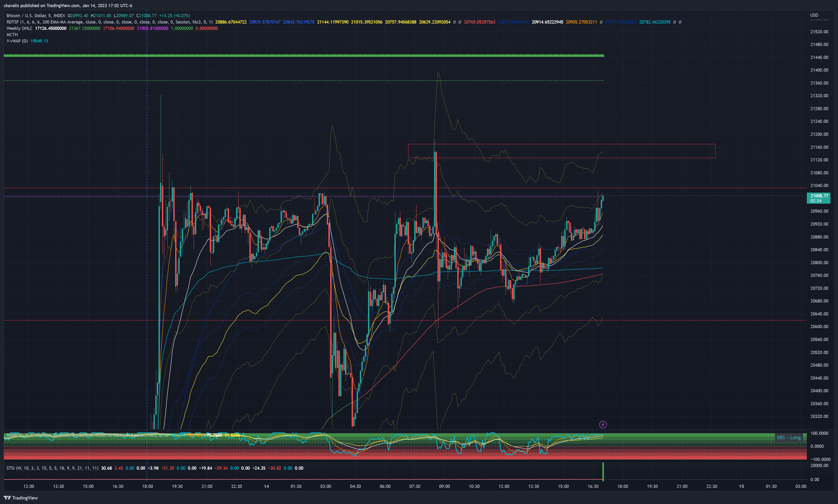Click the 20800.00 price axis label

819,263
